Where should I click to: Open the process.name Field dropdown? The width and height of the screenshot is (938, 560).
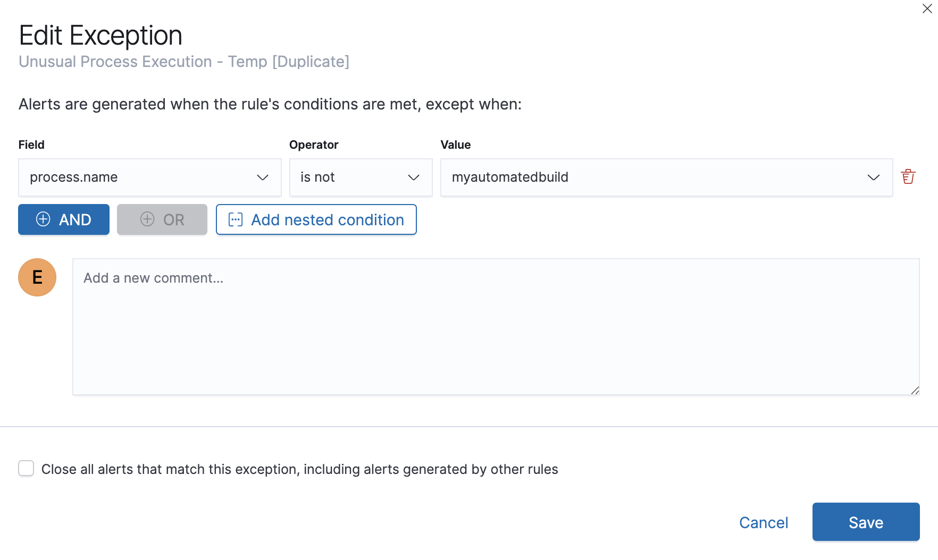click(149, 177)
